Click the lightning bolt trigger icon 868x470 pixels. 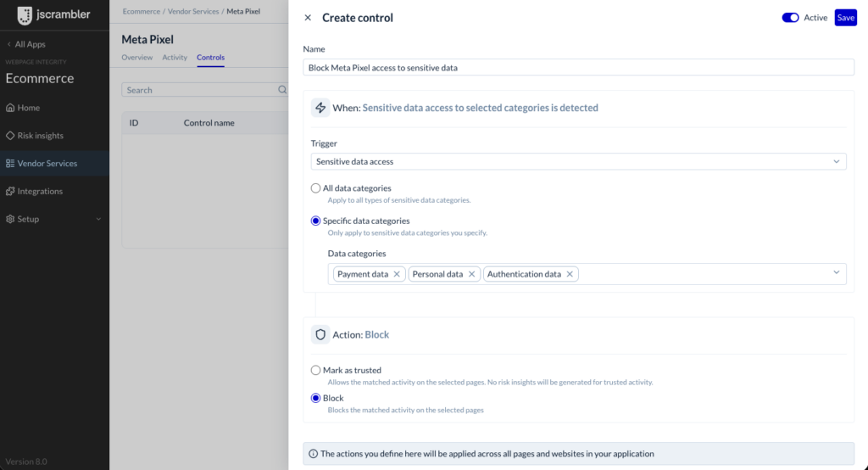pyautogui.click(x=320, y=108)
